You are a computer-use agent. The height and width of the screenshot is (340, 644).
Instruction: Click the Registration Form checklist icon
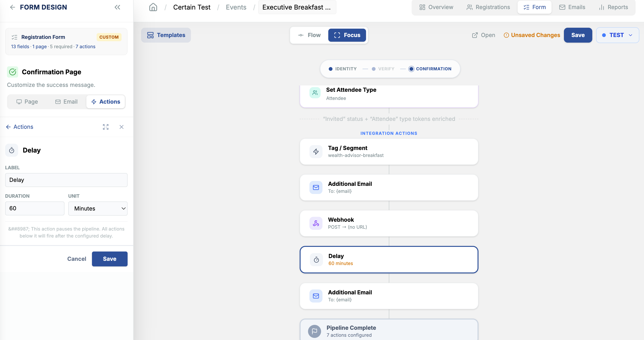point(14,37)
